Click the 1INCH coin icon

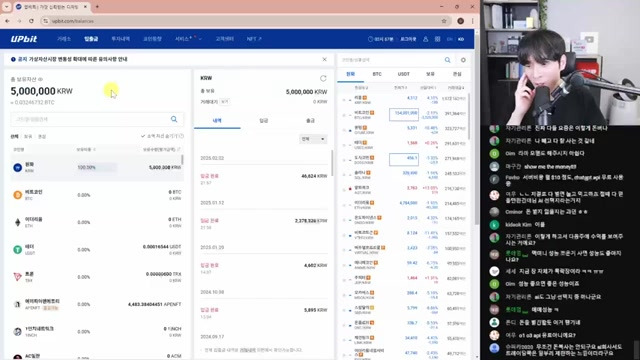[18, 332]
